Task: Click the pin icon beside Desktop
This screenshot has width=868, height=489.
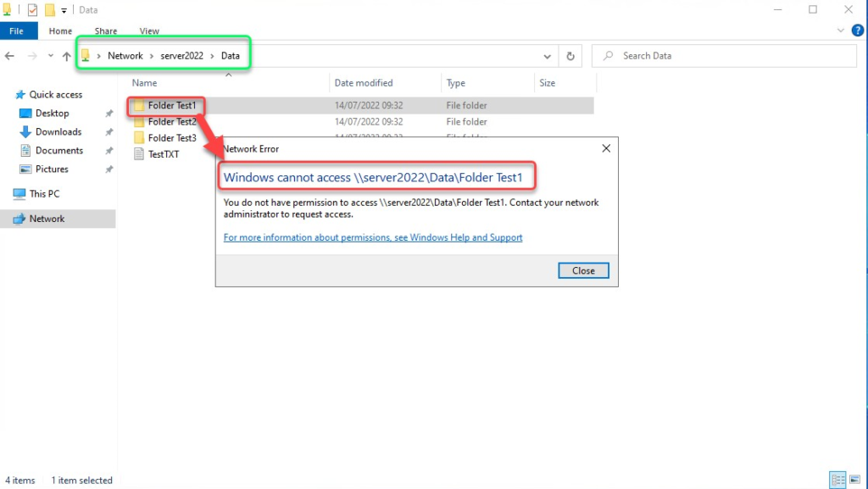Action: click(x=109, y=114)
